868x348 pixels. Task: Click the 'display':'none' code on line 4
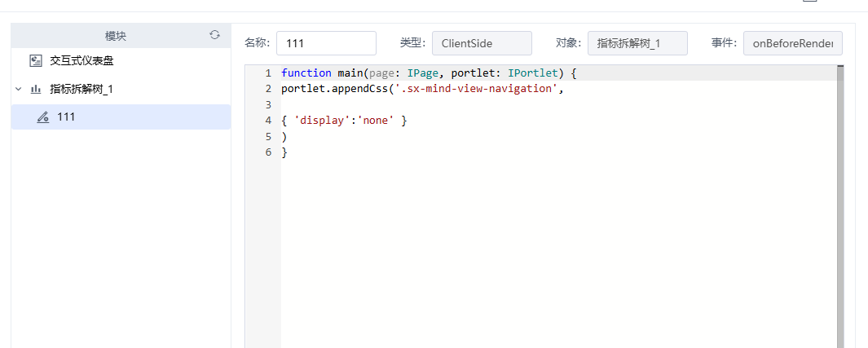coord(344,120)
